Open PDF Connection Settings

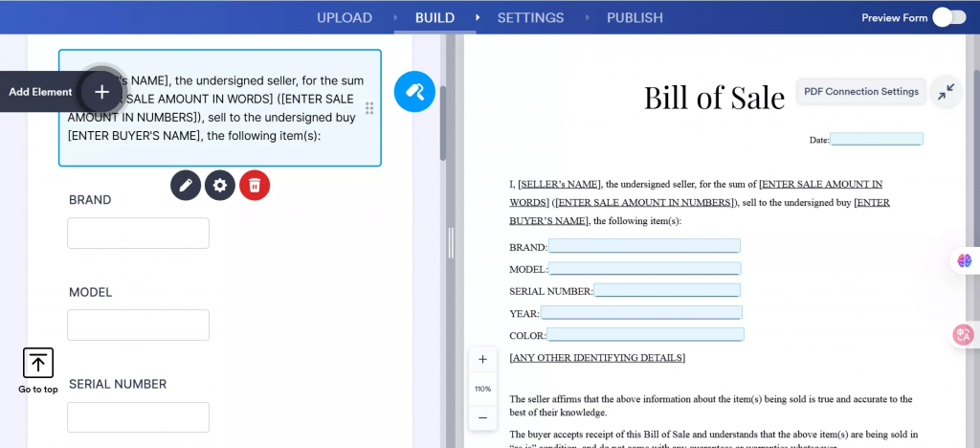[x=861, y=91]
